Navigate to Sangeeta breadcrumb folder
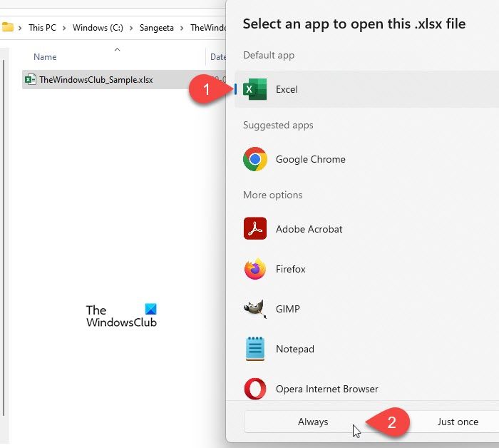Image resolution: width=499 pixels, height=448 pixels. coord(157,28)
